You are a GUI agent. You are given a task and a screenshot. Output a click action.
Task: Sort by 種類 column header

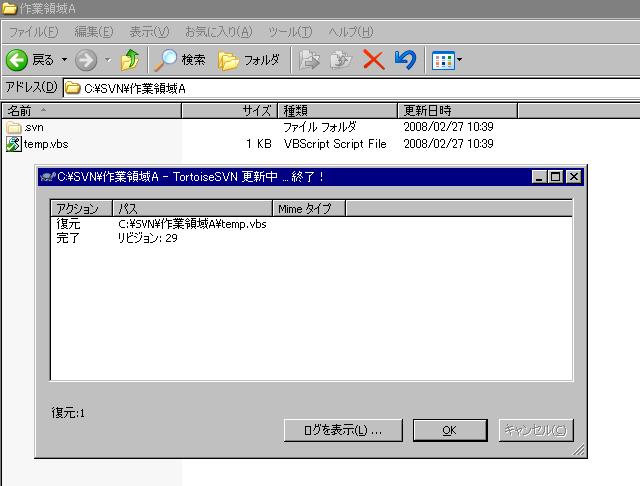tap(338, 111)
